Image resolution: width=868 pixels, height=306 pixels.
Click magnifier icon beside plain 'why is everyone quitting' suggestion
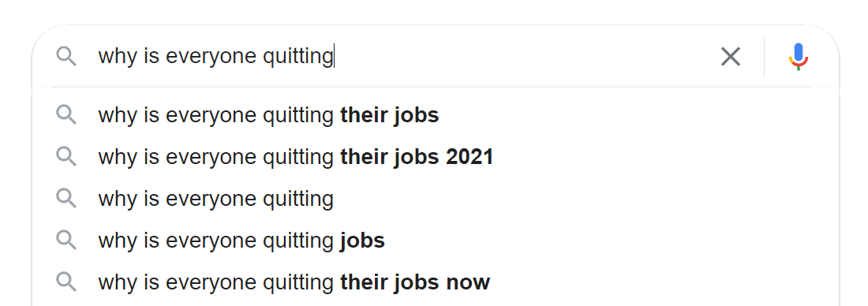coord(65,199)
